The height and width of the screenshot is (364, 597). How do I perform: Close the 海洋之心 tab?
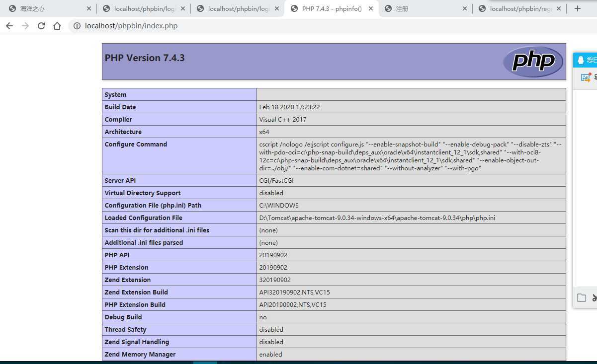coord(89,8)
